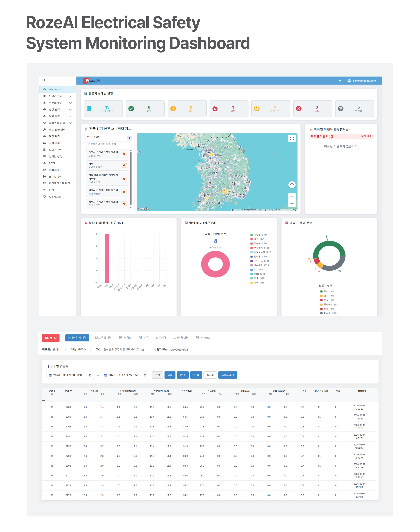Click the red ROZE AI button
420x532 pixels.
click(51, 338)
